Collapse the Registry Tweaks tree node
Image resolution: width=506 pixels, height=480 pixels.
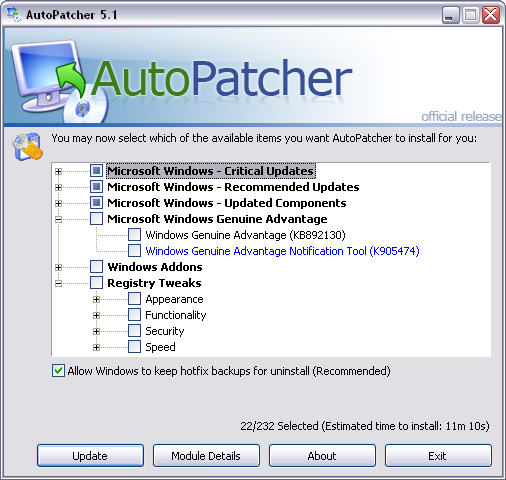pos(58,283)
